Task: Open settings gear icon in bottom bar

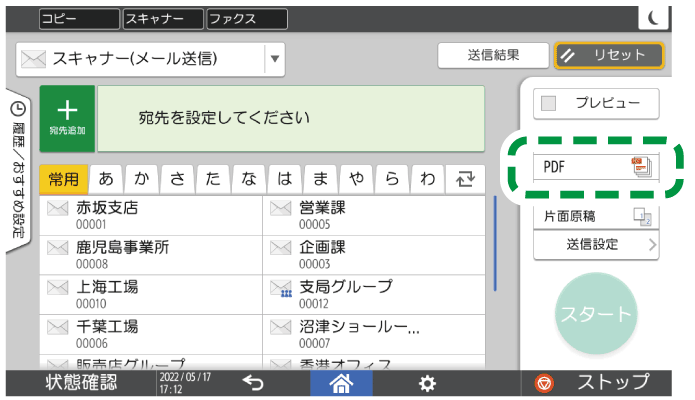Action: coord(427,384)
